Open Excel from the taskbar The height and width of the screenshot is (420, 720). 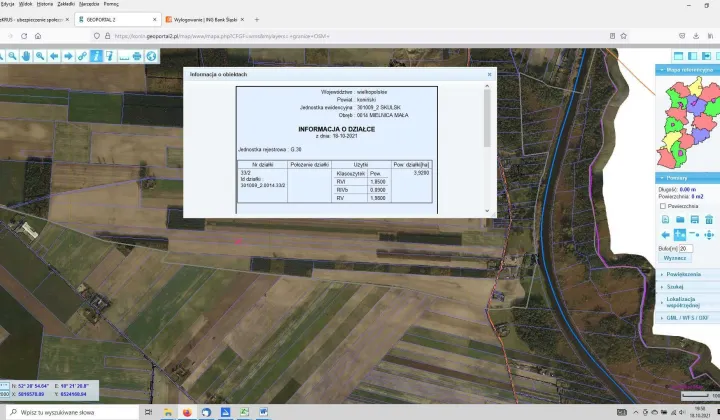244,412
